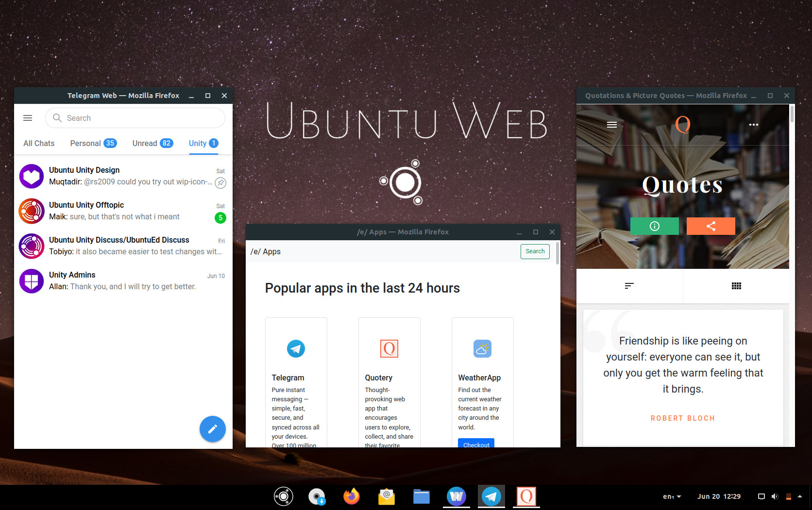Open the WeatherApp card icon
This screenshot has width=812, height=510.
coord(482,348)
